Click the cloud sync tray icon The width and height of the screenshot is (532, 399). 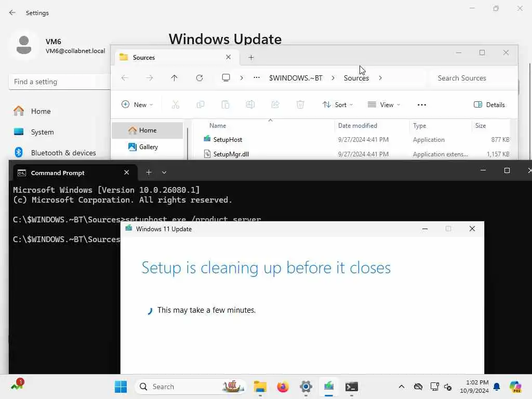pyautogui.click(x=418, y=387)
